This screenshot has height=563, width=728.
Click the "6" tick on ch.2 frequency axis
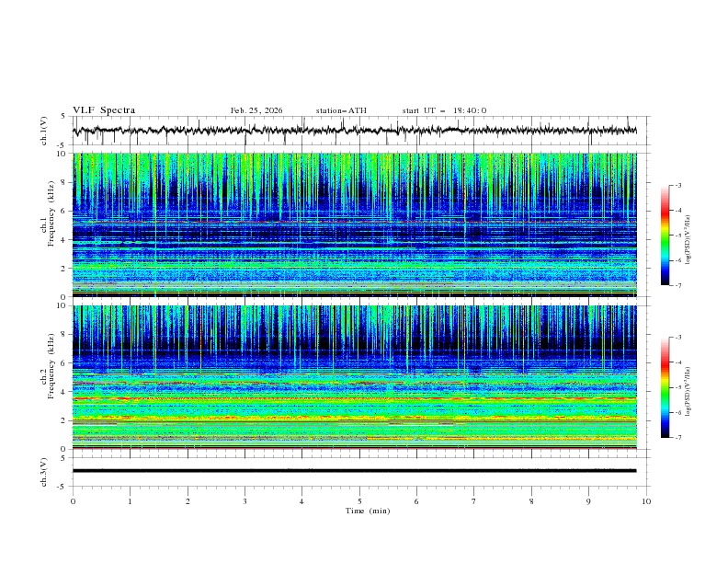(x=64, y=363)
